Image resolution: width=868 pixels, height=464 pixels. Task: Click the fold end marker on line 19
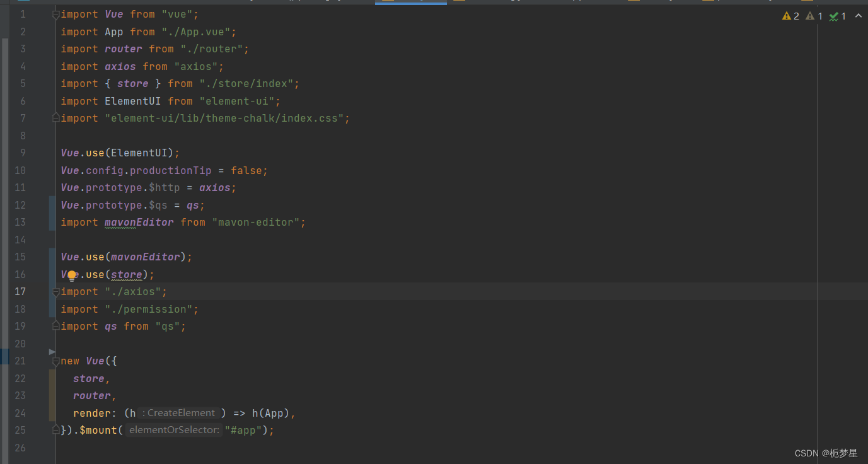click(55, 326)
